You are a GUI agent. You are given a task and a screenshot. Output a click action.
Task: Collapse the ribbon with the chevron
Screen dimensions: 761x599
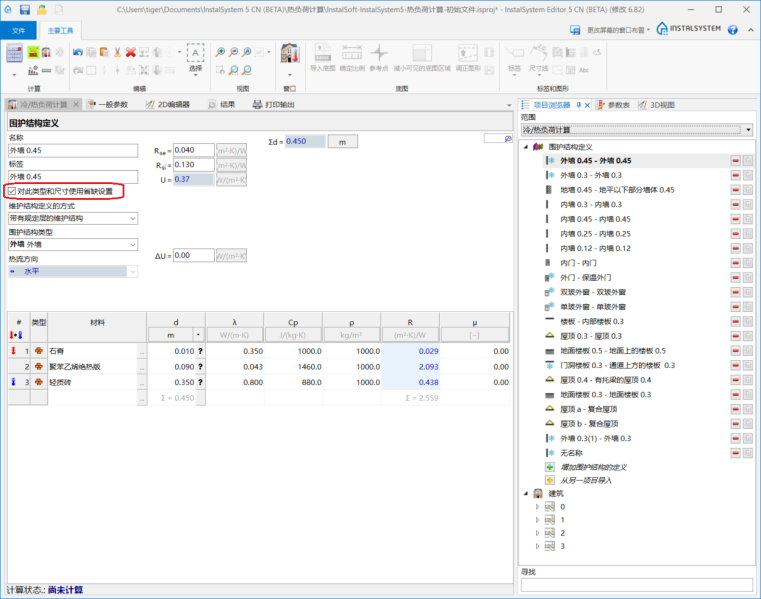750,30
